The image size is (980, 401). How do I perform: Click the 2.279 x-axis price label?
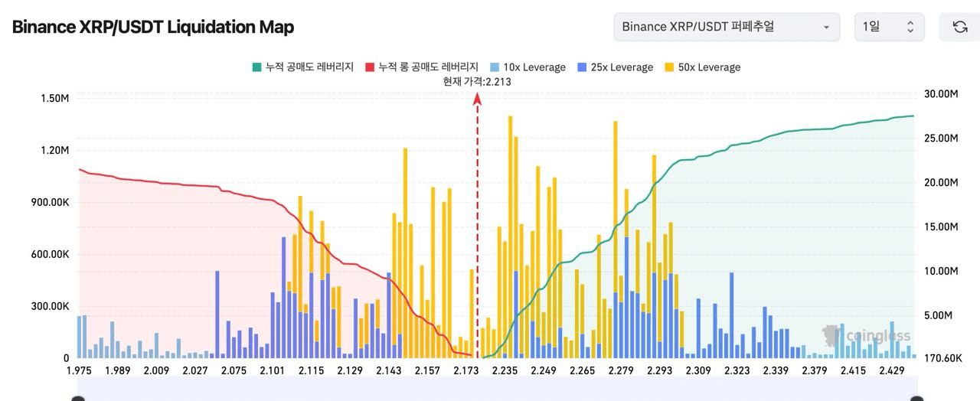[x=620, y=370]
